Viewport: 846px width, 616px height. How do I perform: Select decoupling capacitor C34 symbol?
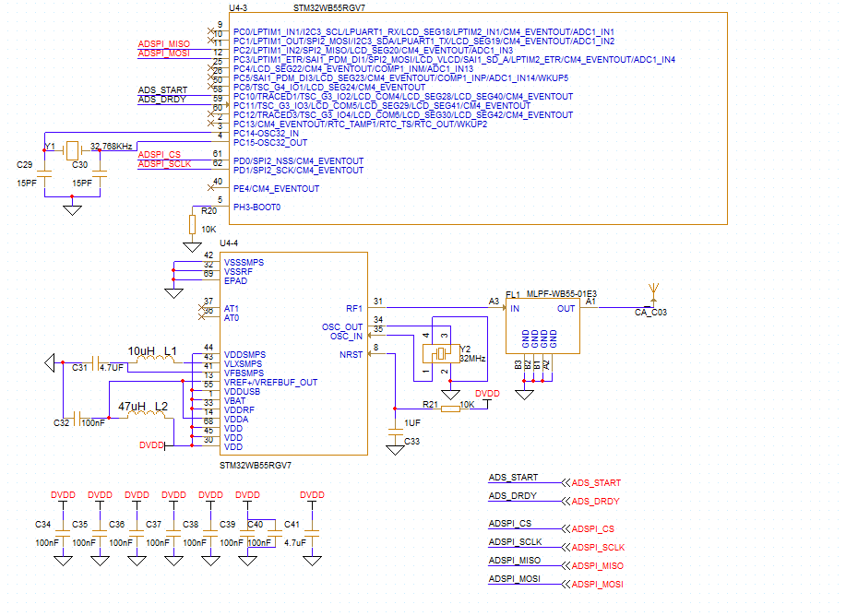point(63,533)
